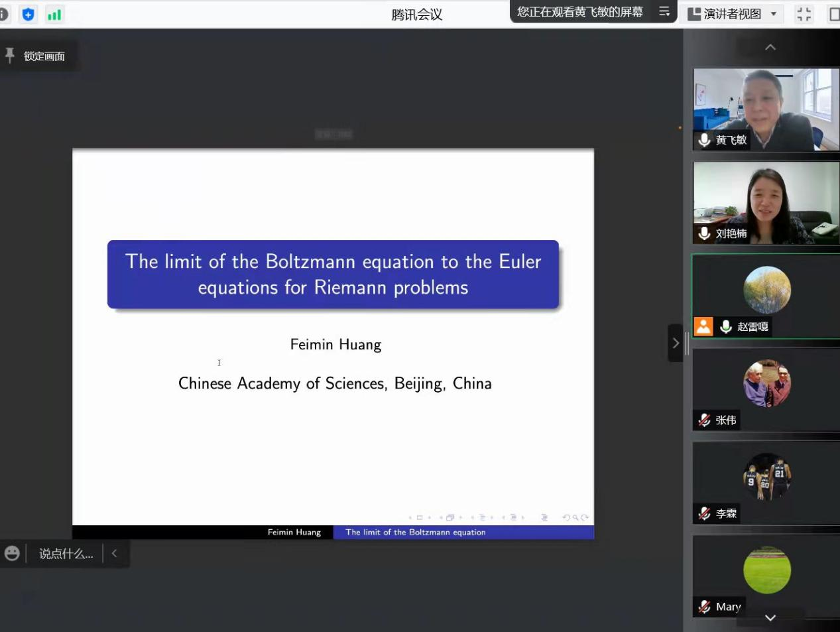Open the layout options icon beside screen-watching banner
The image size is (840, 632).
click(x=664, y=11)
